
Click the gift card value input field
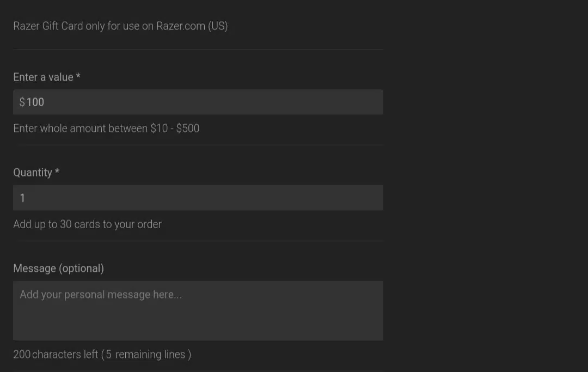pyautogui.click(x=198, y=102)
